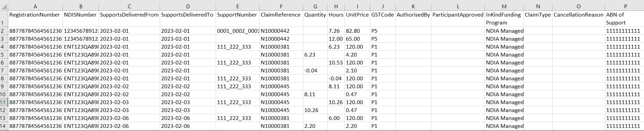Viewport: 644px width, 131px height.
Task: Select the Hours cell showing 10.53
Action: 336,62
